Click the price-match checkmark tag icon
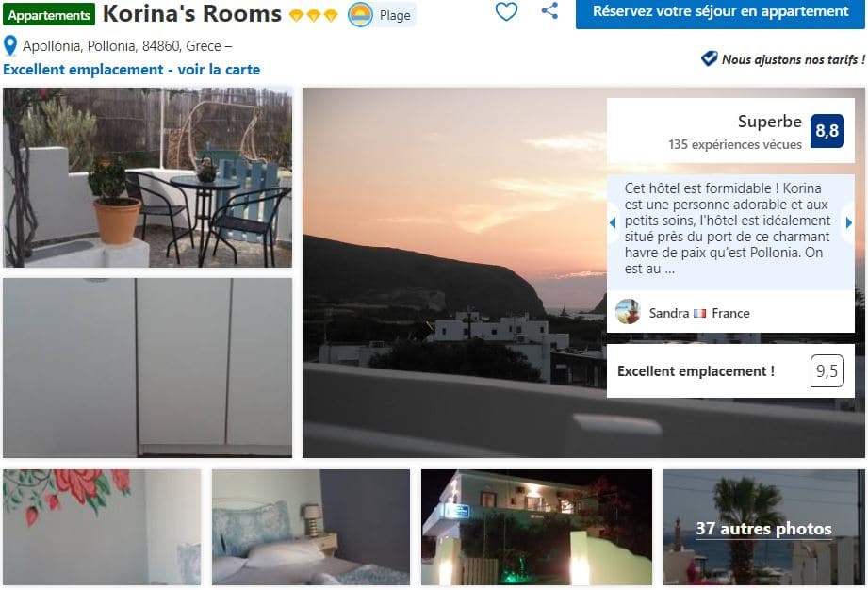Screen dimensions: 868x590 pos(709,58)
